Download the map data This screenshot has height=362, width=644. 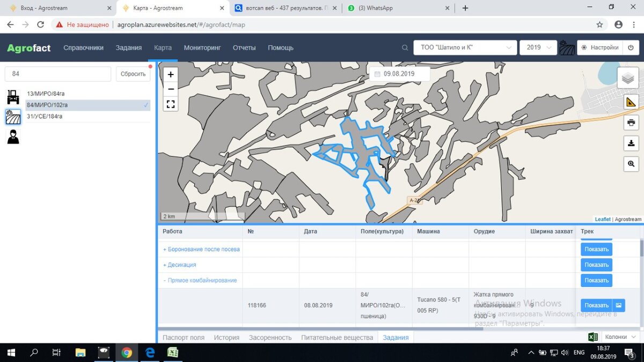[x=631, y=143]
